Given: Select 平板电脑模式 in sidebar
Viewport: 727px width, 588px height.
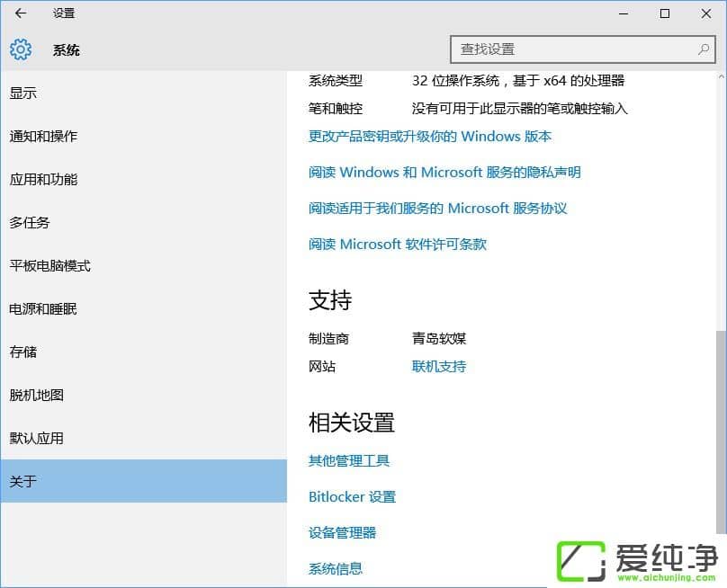Looking at the screenshot, I should (x=50, y=266).
